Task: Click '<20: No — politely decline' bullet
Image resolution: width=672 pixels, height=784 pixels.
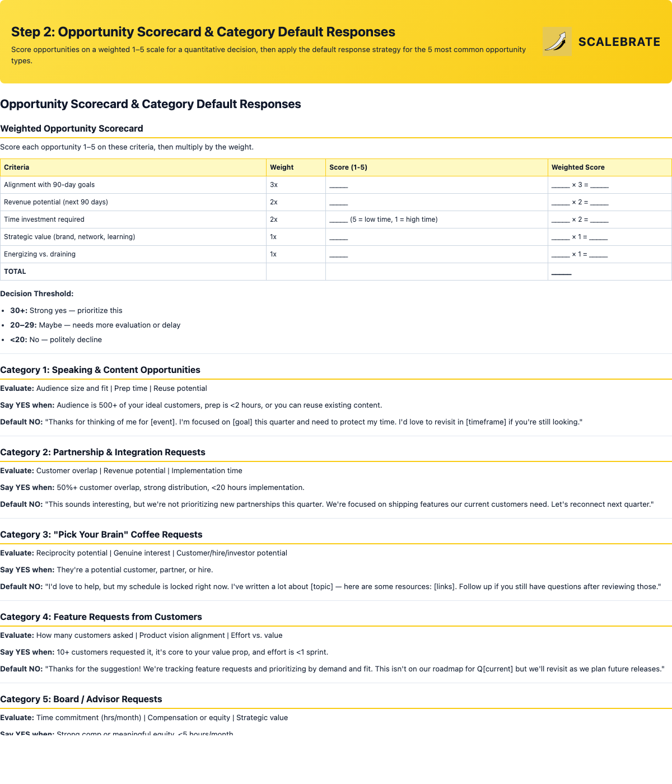Action: [x=56, y=339]
